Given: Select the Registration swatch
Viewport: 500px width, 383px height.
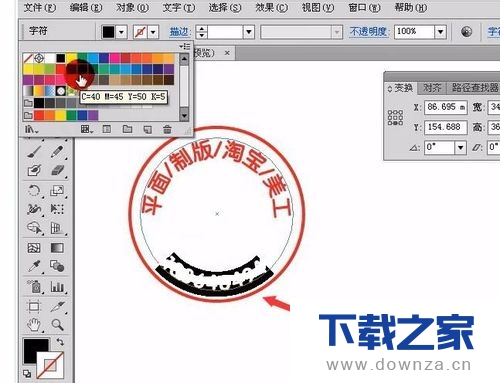Looking at the screenshot, I should (39, 58).
